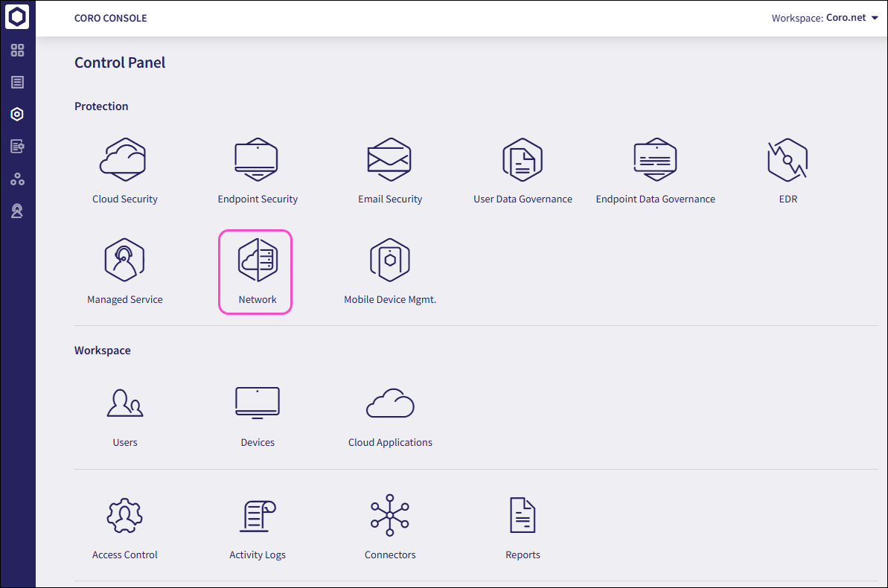Open Endpoint Data Governance
The image size is (888, 588).
[655, 159]
